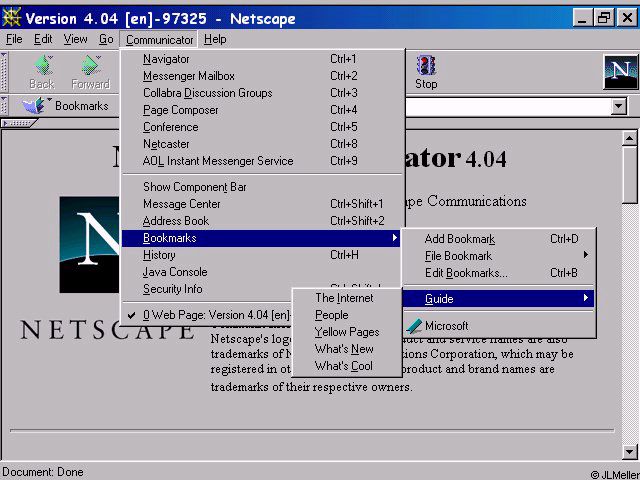Screen dimensions: 640x480
Task: Expand the Bookmarks submenu entry
Action: [261, 238]
